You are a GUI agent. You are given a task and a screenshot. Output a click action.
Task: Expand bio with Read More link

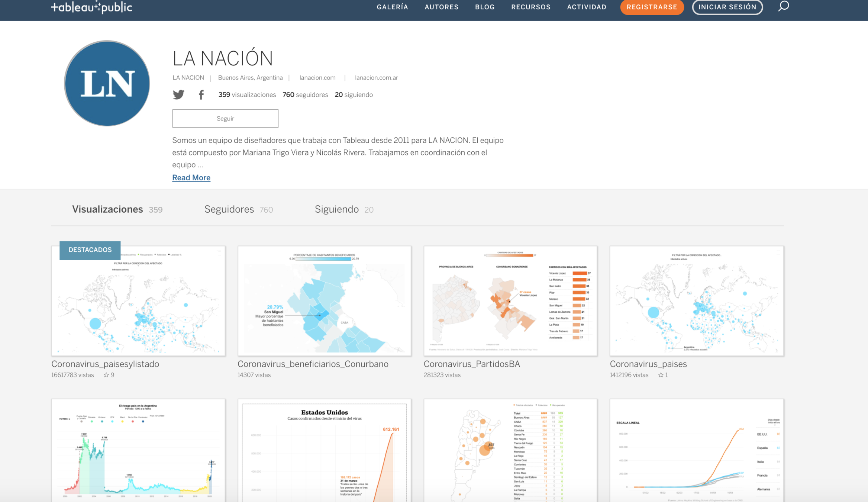click(191, 178)
